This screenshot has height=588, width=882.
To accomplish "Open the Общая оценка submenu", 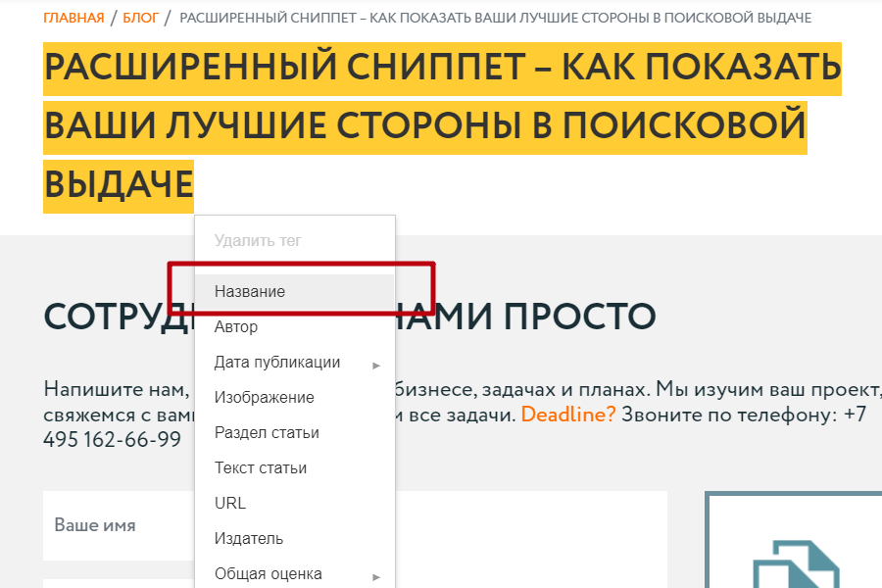I will (270, 573).
